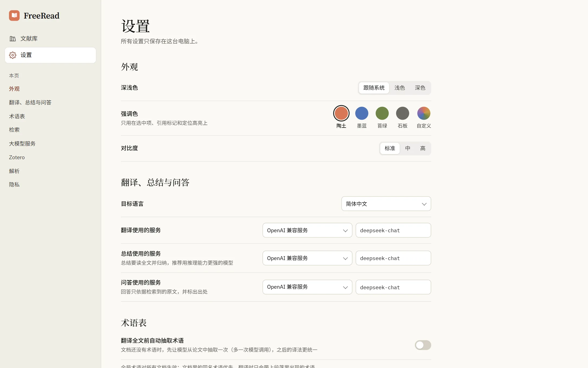Viewport: 588px width, 368px height.
Task: Open the 翻译使用的服务 provider dropdown
Action: (307, 230)
